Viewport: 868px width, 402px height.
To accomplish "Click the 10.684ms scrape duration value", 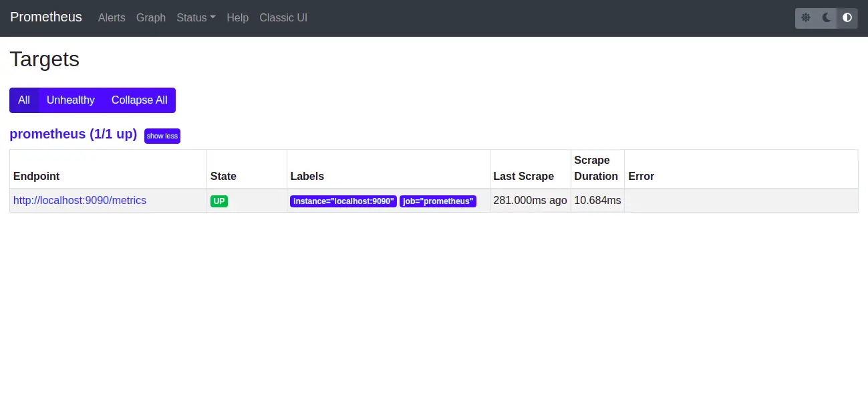I will pyautogui.click(x=597, y=200).
